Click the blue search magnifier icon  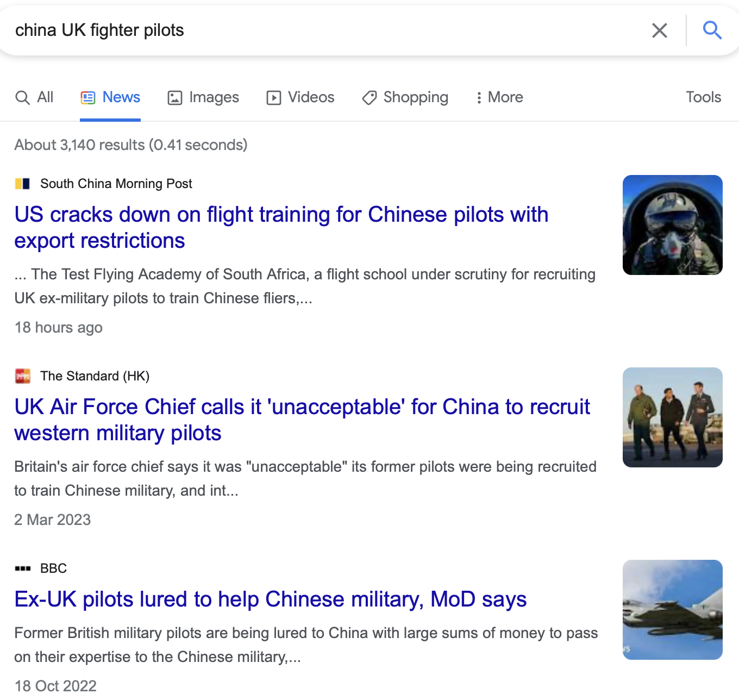coord(712,30)
